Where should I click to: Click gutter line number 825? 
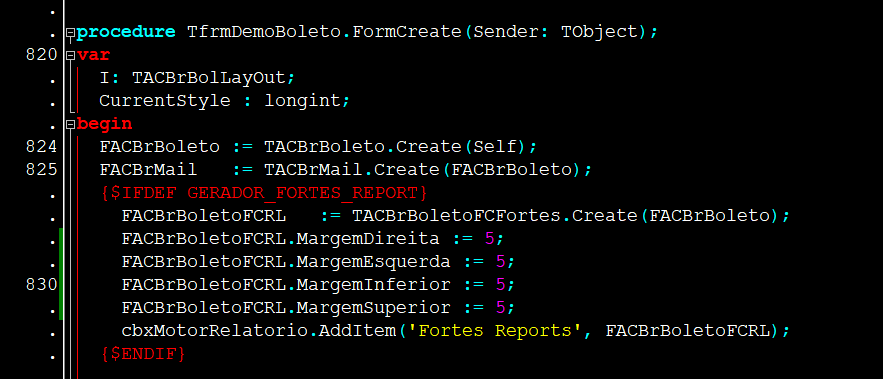42,170
